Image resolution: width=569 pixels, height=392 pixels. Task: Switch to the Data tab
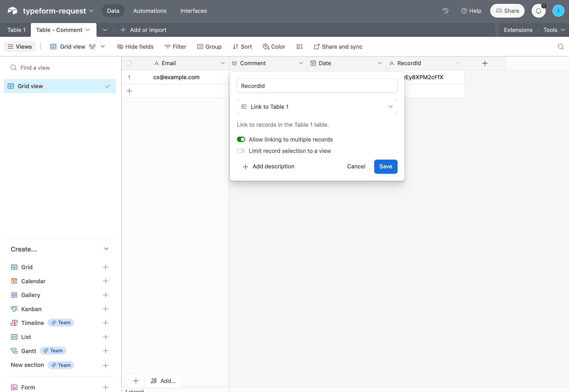pos(113,11)
